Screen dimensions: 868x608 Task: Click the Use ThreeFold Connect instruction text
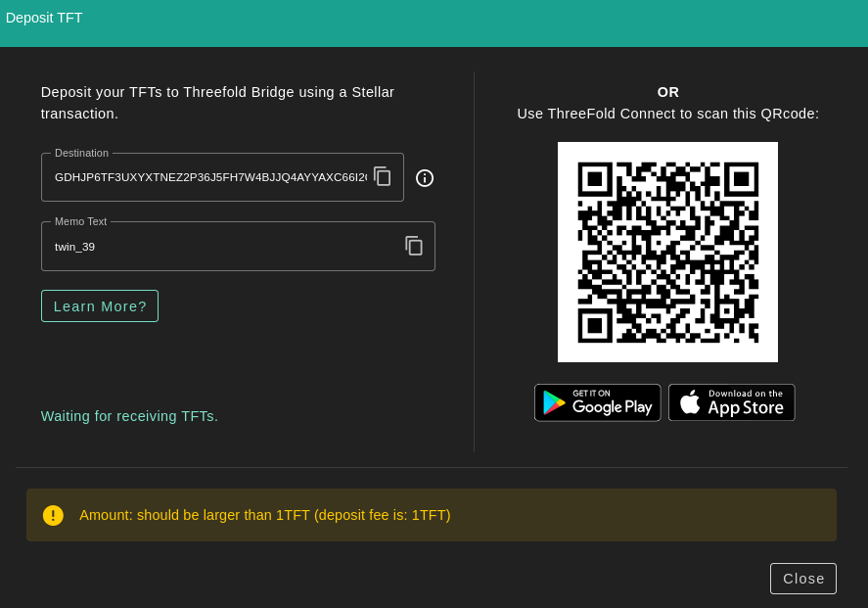(x=668, y=114)
